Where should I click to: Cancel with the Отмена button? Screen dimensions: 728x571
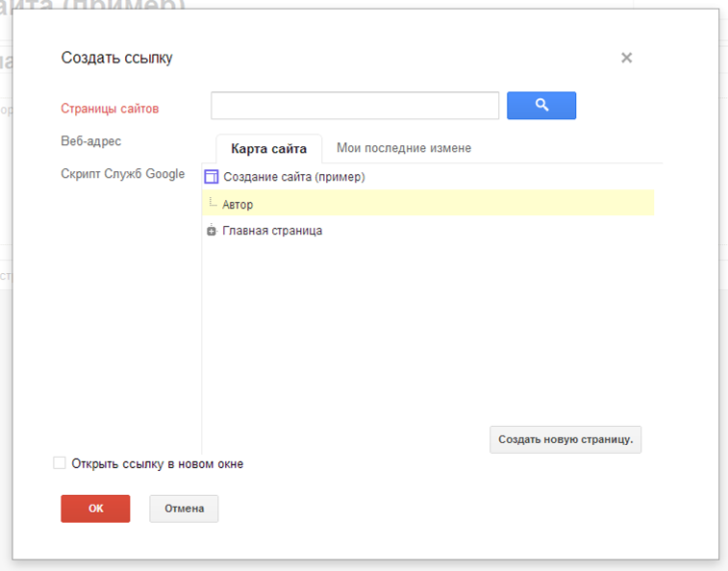click(184, 509)
